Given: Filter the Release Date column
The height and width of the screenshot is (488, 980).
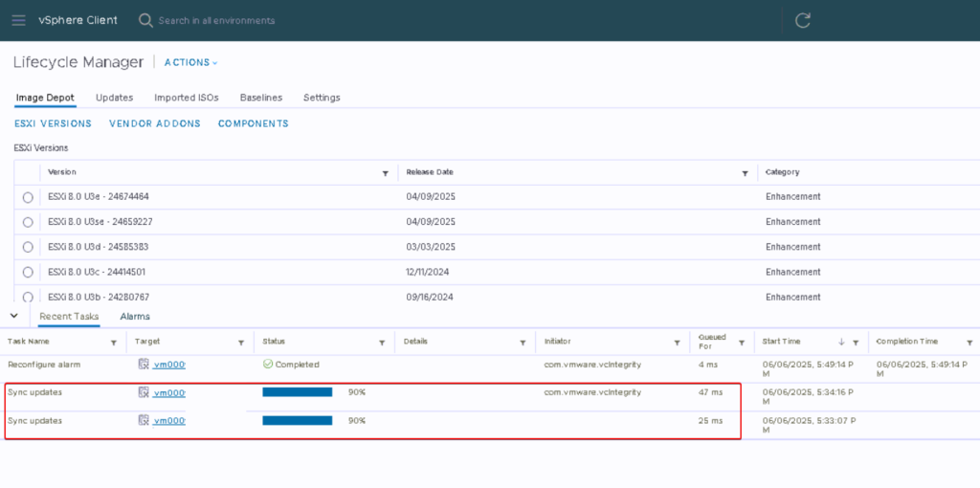Looking at the screenshot, I should [745, 173].
